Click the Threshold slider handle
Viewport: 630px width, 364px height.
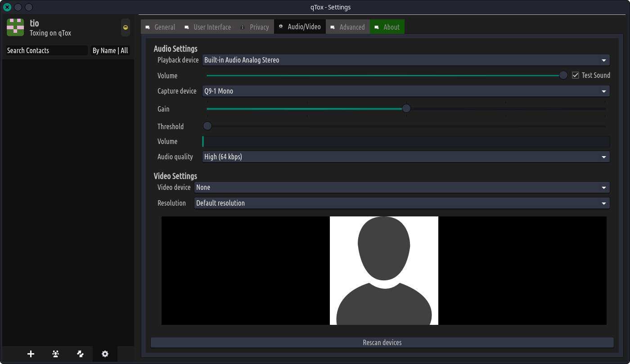(207, 126)
